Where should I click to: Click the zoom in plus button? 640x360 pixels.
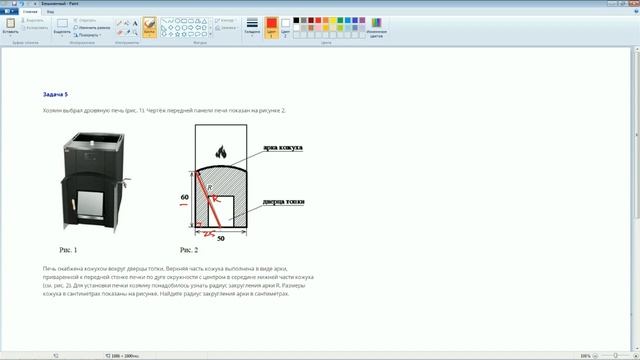[635, 356]
